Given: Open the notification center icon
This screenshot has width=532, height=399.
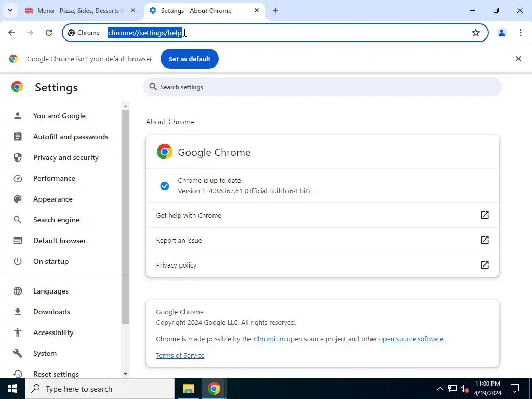Looking at the screenshot, I should pos(515,389).
